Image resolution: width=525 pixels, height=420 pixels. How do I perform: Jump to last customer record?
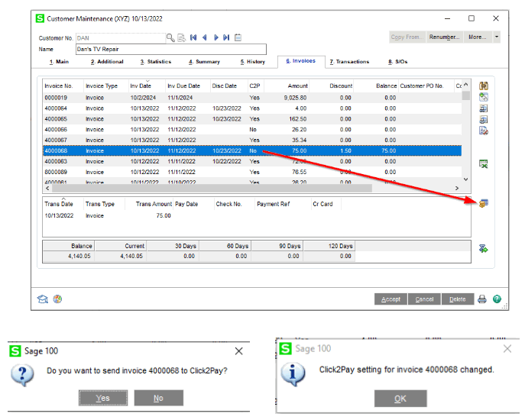226,37
